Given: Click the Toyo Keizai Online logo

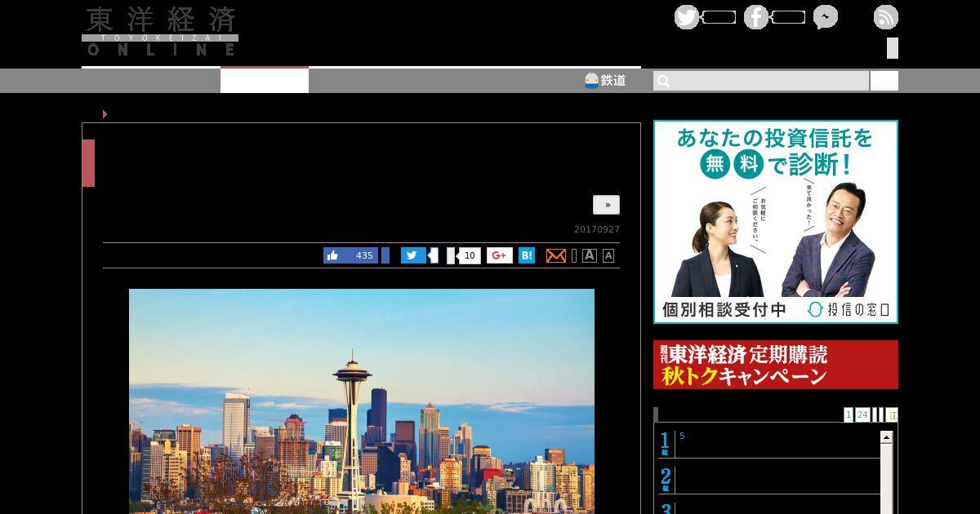Looking at the screenshot, I should point(160,31).
